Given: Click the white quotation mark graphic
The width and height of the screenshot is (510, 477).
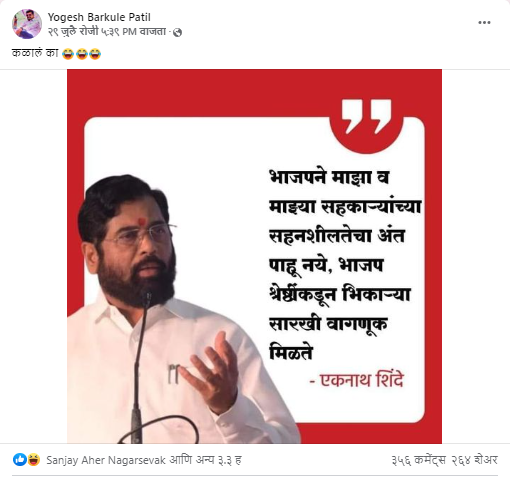Looking at the screenshot, I should click(x=366, y=116).
